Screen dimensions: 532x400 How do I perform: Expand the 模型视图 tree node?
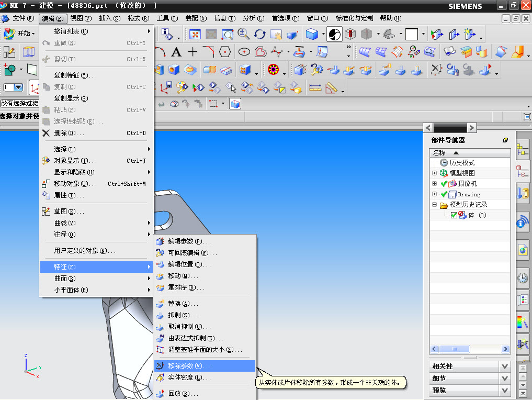434,173
